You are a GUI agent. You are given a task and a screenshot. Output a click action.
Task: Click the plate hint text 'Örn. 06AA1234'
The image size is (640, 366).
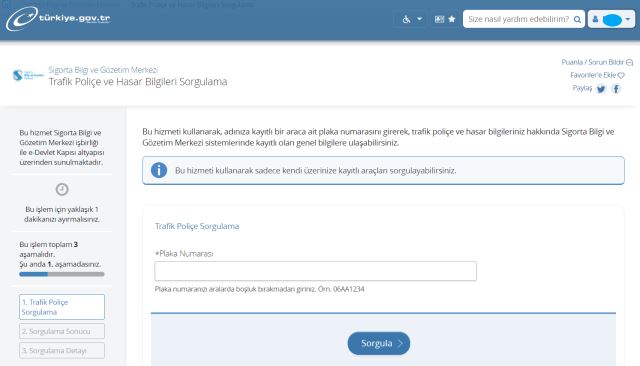341,289
